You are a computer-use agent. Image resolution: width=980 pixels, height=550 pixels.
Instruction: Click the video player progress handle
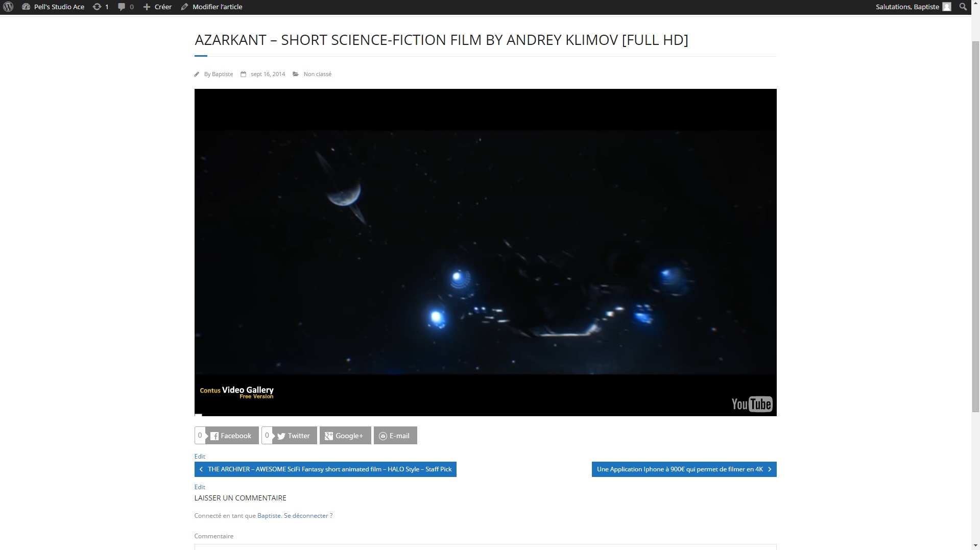pos(198,415)
